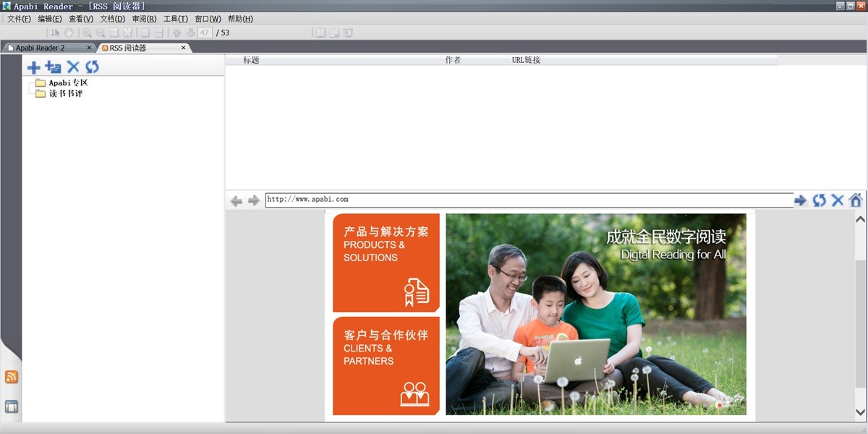Open the 产品与解决方案 products link

tap(386, 262)
